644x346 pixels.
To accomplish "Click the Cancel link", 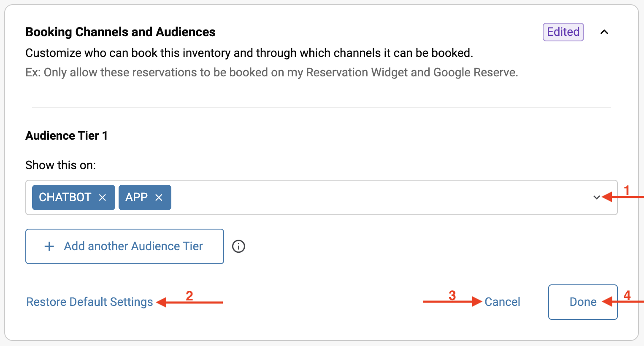I will tap(502, 302).
